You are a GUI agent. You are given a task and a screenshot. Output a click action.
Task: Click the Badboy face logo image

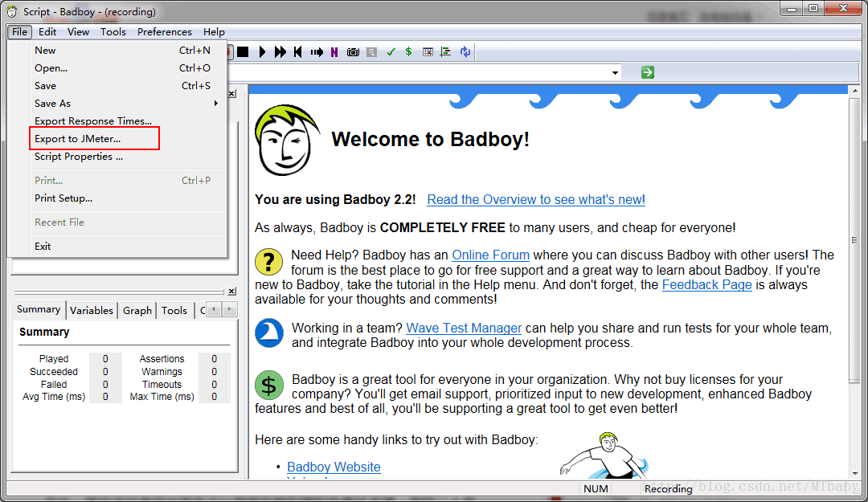point(286,140)
